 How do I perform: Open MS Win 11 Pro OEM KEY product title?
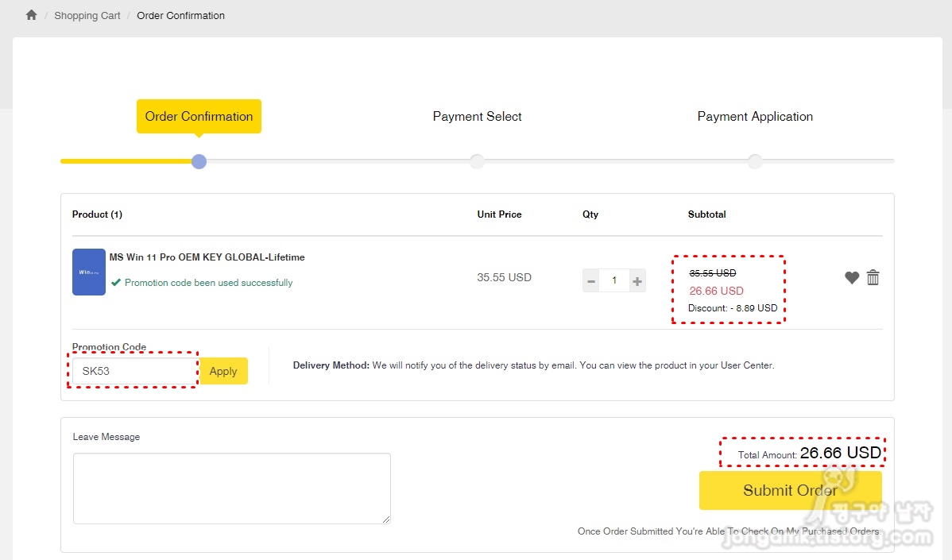tap(207, 257)
